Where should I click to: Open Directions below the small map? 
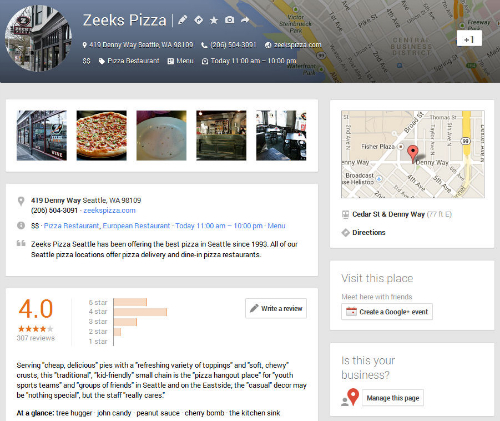point(369,232)
